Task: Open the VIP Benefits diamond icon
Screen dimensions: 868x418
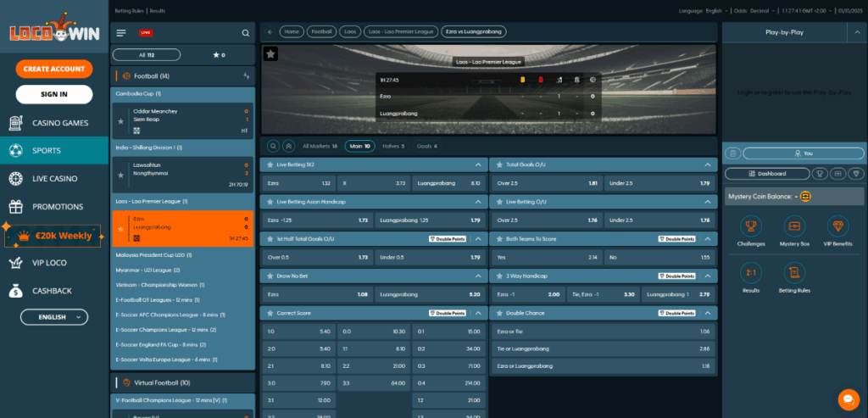Action: (837, 226)
